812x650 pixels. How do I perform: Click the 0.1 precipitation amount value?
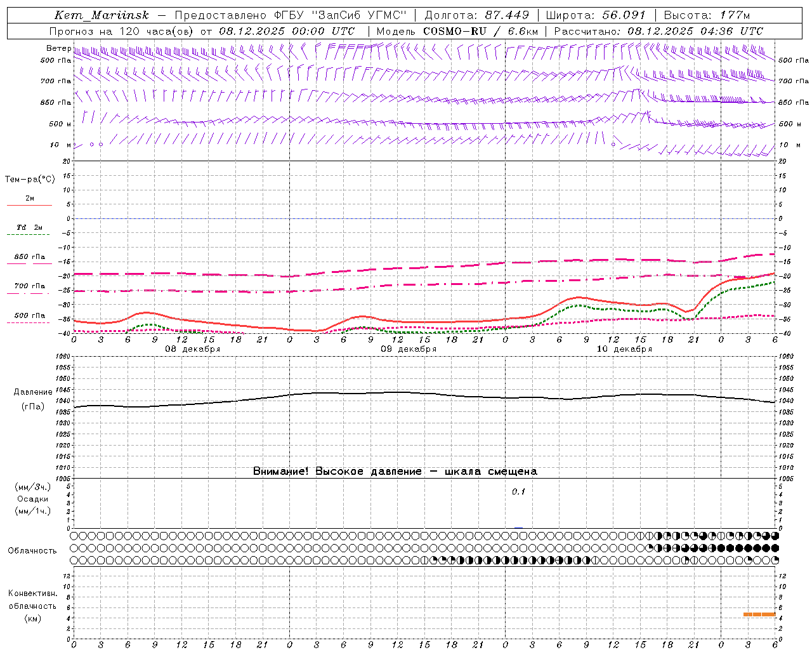tap(518, 492)
